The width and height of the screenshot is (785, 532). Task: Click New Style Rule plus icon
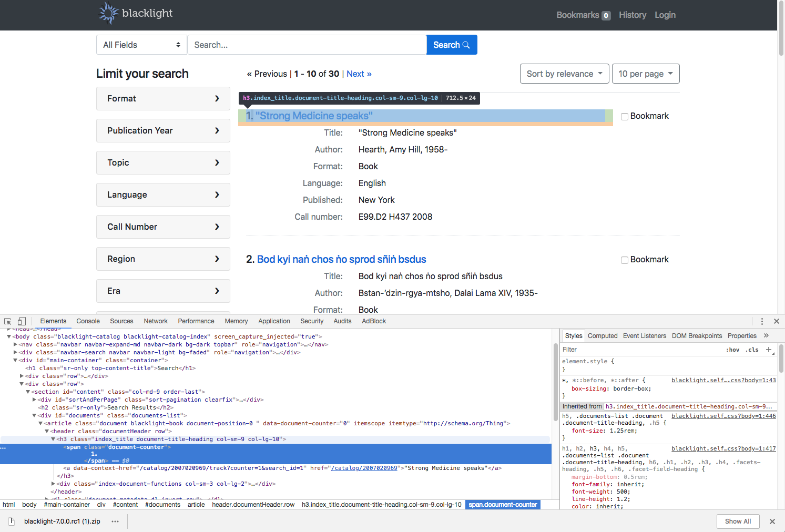[769, 350]
